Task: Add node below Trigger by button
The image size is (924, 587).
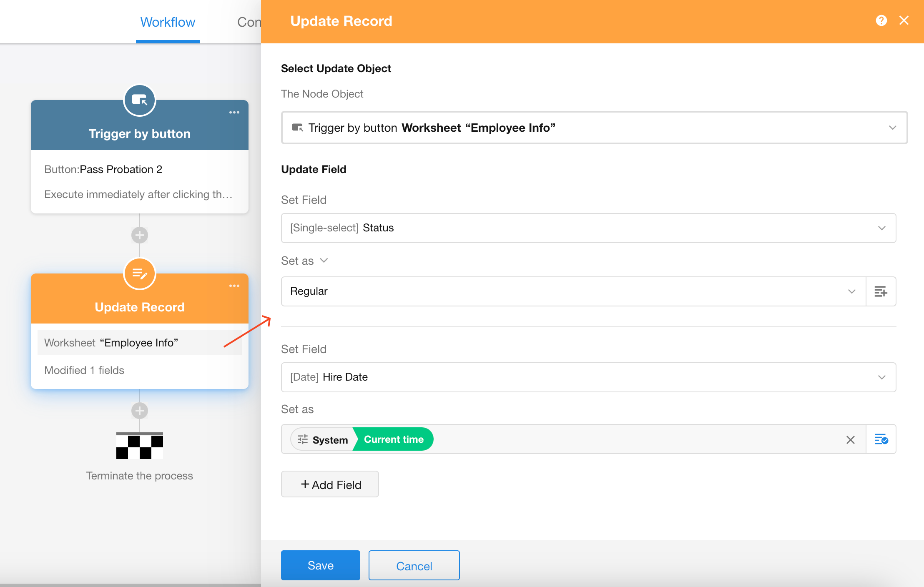Action: 140,235
